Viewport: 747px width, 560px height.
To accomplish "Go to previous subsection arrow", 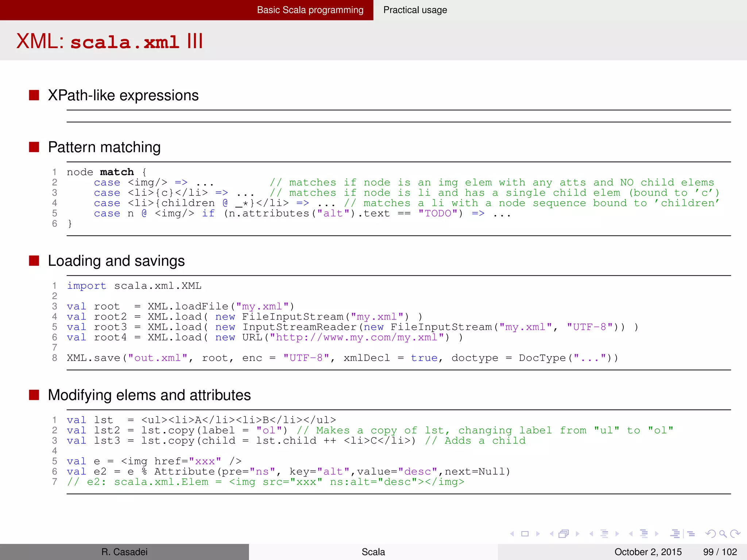I will 591,534.
